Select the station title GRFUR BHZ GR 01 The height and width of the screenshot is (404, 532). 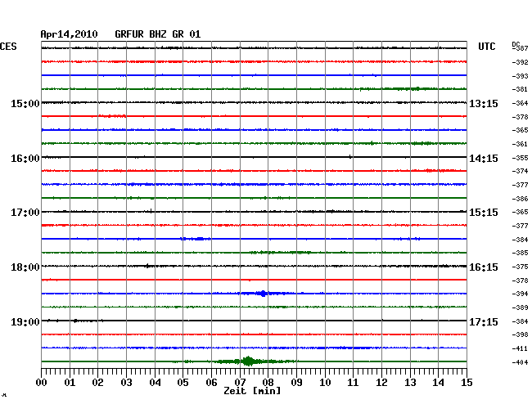tap(158, 34)
